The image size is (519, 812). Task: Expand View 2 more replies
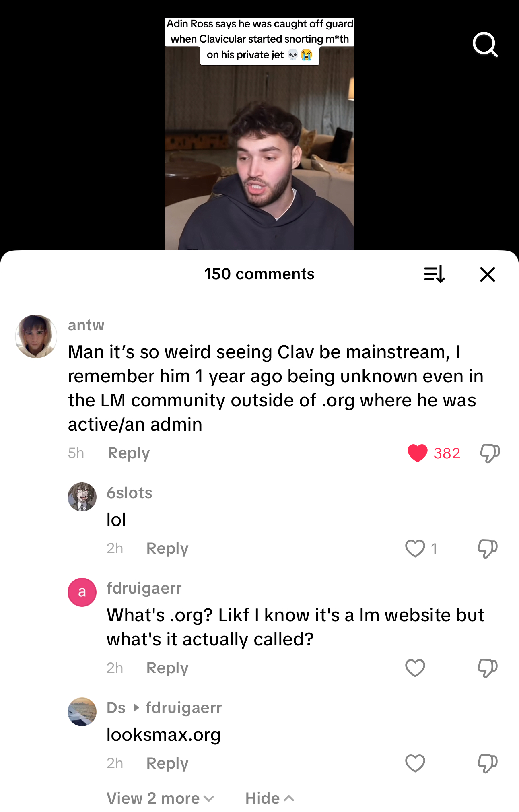(x=160, y=798)
